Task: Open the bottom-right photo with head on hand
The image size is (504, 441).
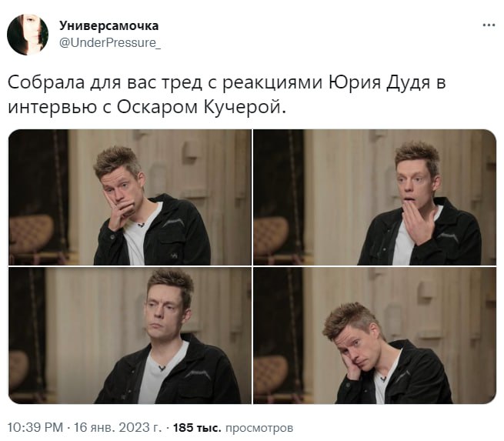Action: pyautogui.click(x=375, y=336)
